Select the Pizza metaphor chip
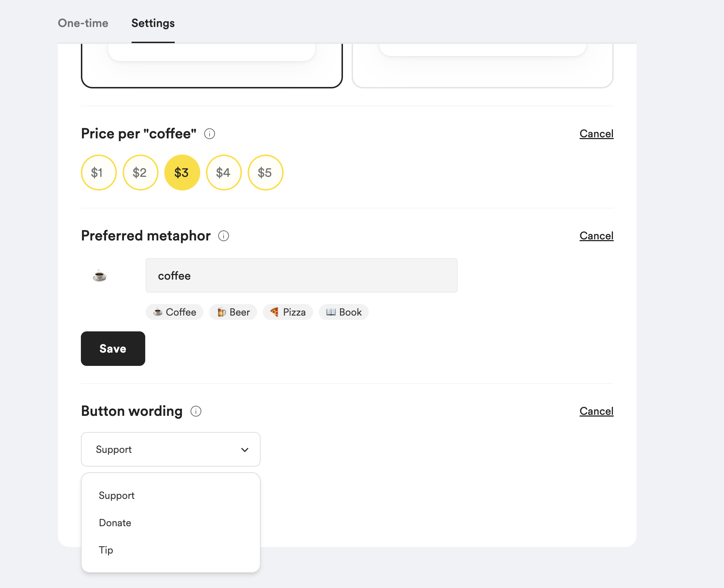Screen dimensions: 724x588 [288, 312]
